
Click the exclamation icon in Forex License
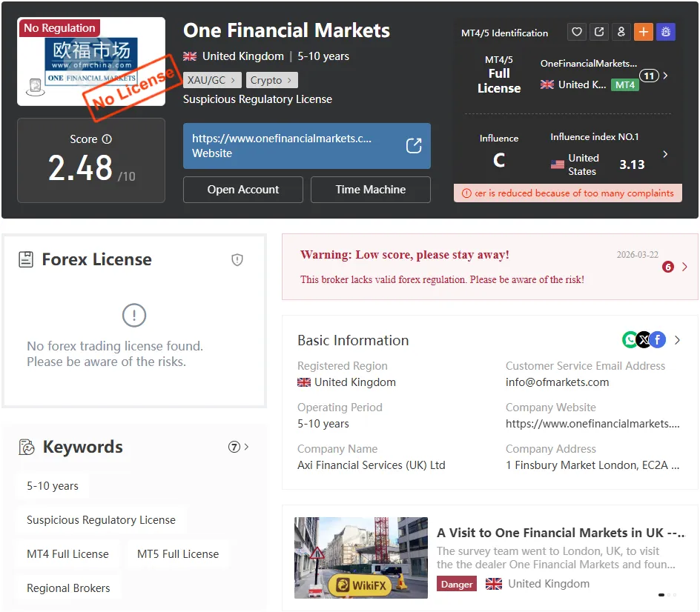click(x=134, y=316)
